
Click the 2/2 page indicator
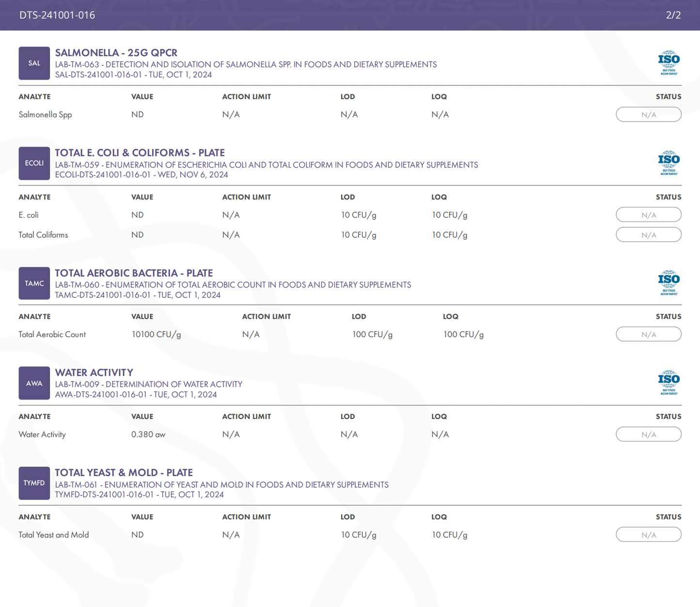click(673, 15)
